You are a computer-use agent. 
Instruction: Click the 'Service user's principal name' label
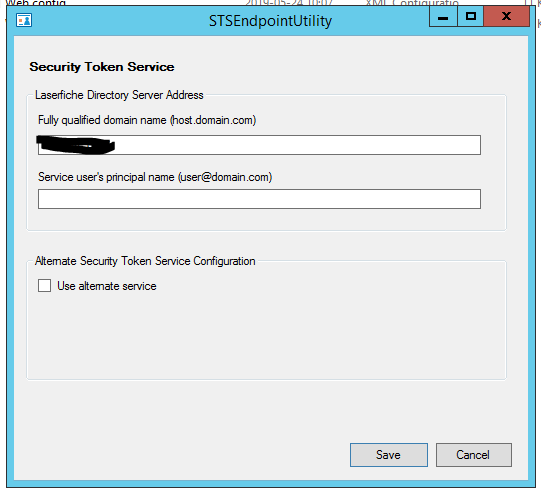[155, 177]
